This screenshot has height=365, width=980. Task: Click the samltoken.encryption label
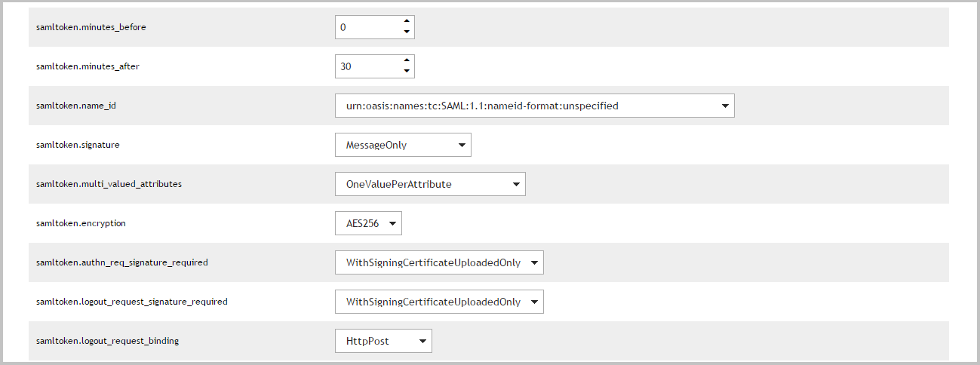[81, 223]
